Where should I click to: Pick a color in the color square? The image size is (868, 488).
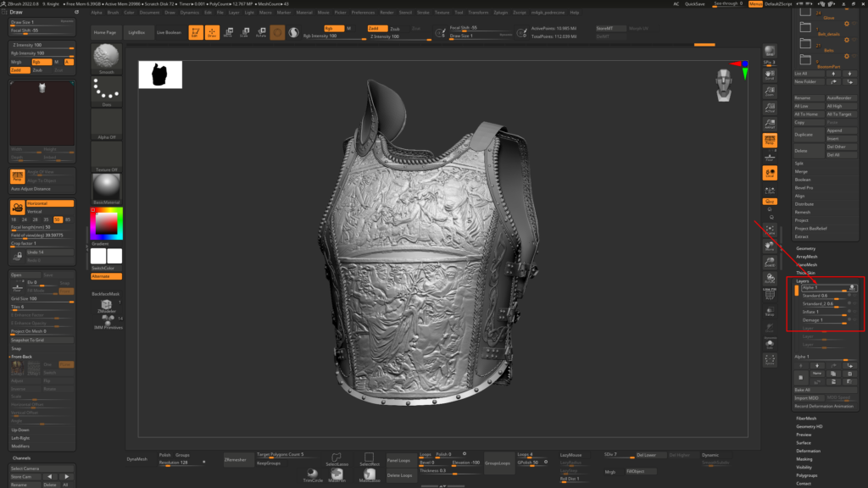click(x=106, y=224)
